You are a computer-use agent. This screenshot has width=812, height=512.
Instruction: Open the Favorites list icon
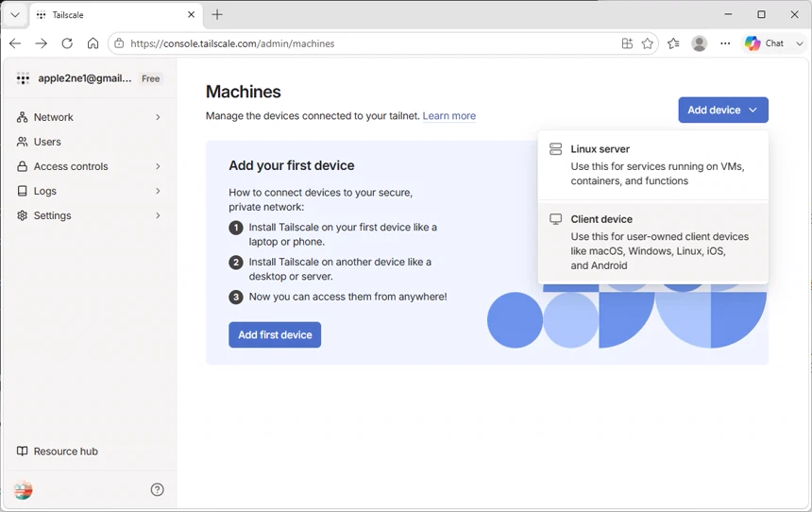point(673,43)
